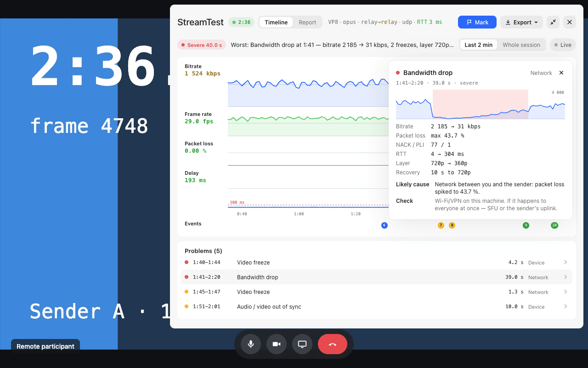Switch to Whole session range
Image resolution: width=588 pixels, height=368 pixels.
point(521,45)
